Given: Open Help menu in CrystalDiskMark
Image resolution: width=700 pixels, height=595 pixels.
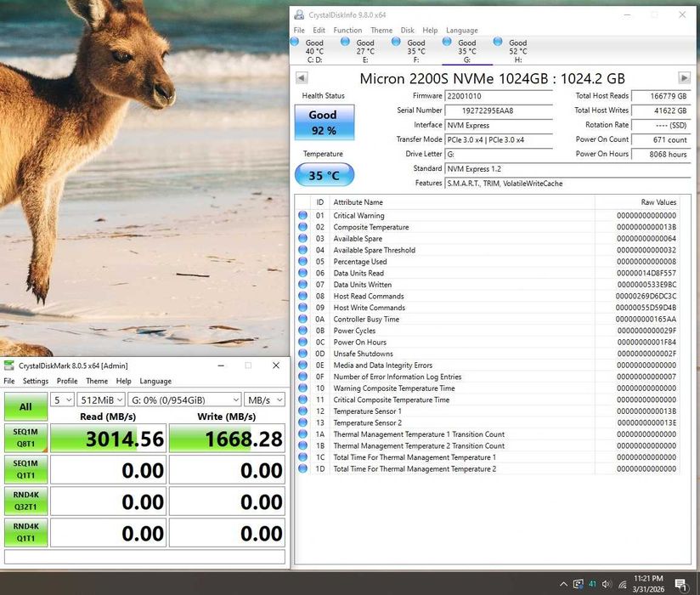Looking at the screenshot, I should click(124, 381).
